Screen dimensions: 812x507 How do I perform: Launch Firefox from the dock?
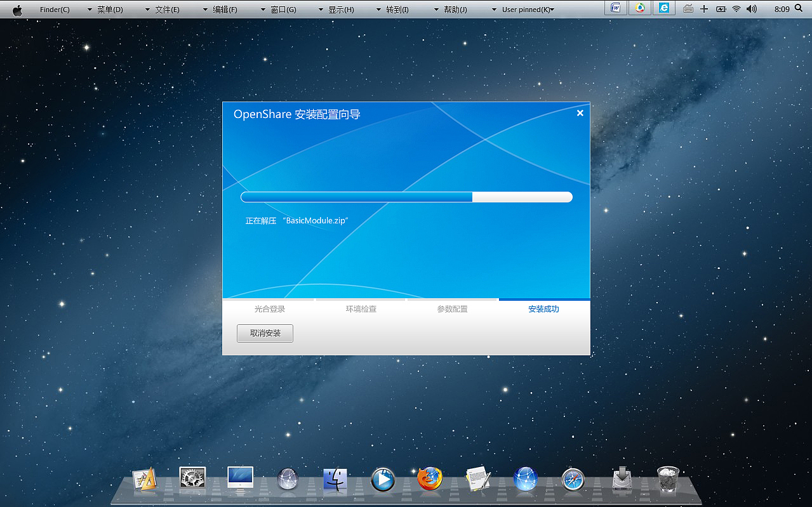tap(430, 478)
